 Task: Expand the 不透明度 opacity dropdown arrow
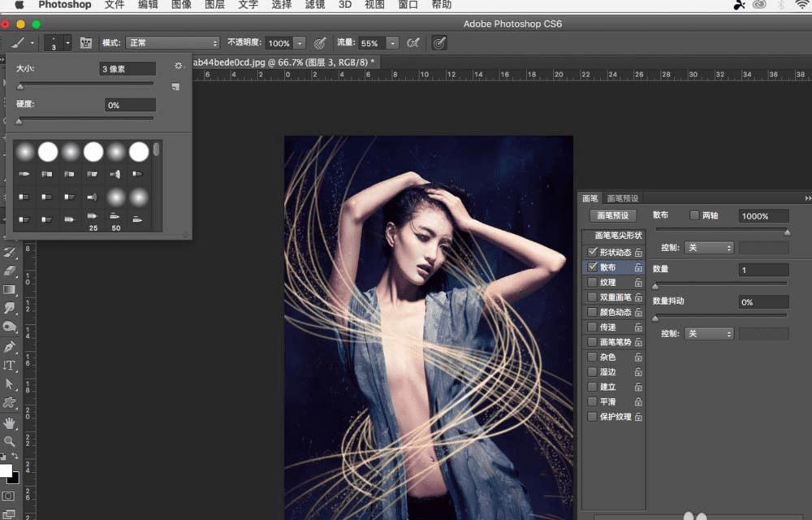(300, 43)
